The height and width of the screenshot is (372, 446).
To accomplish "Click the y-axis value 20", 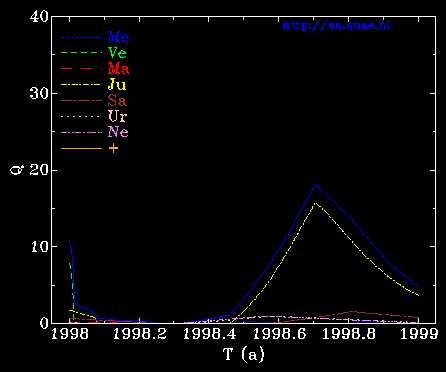I will (x=39, y=170).
